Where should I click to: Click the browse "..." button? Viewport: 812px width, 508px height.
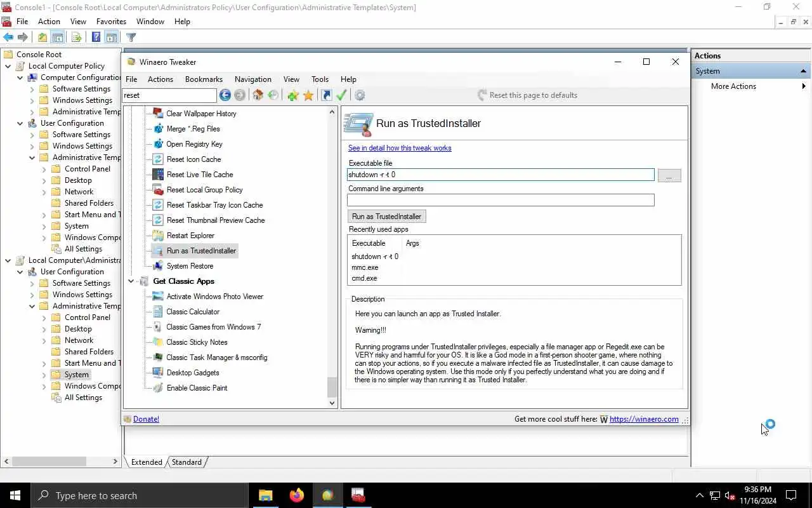[669, 175]
